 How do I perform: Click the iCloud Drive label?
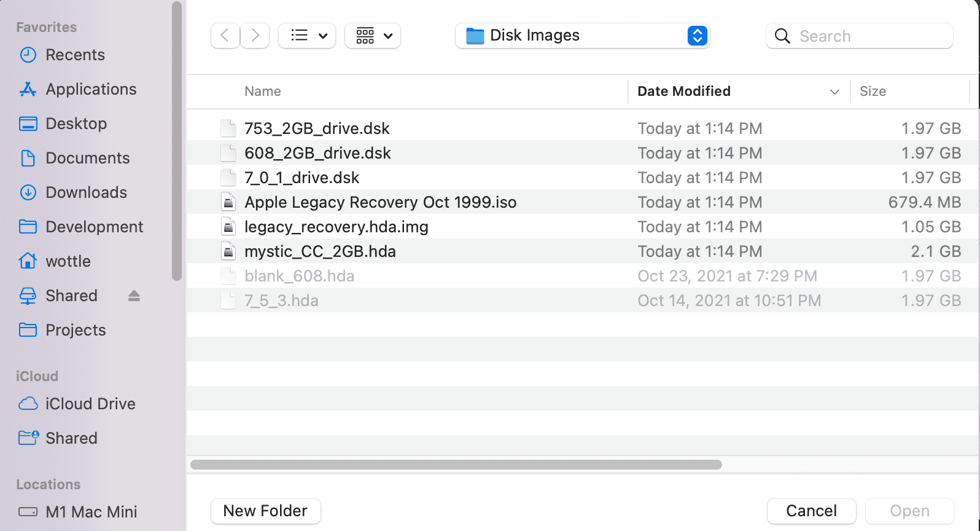point(90,404)
